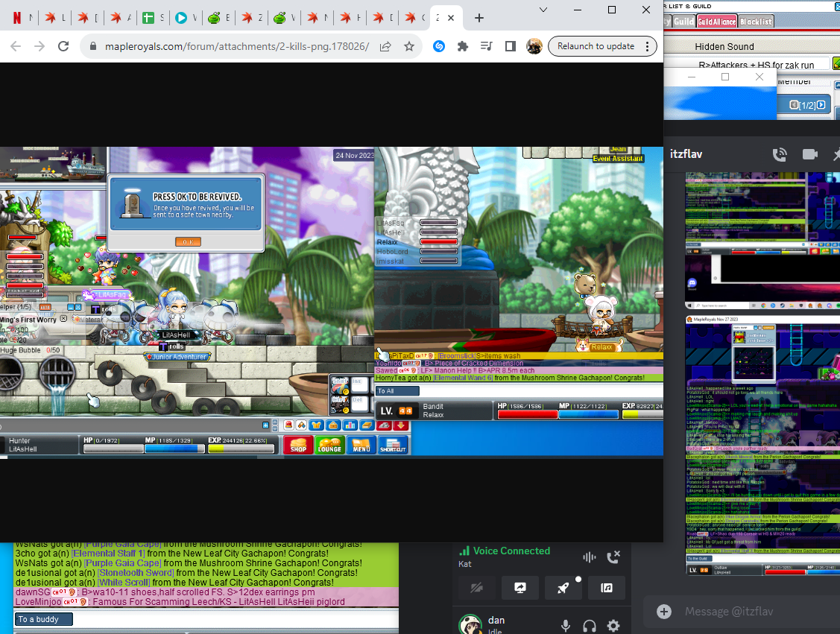Click Relaunch to update button
The image size is (840, 634).
point(596,46)
